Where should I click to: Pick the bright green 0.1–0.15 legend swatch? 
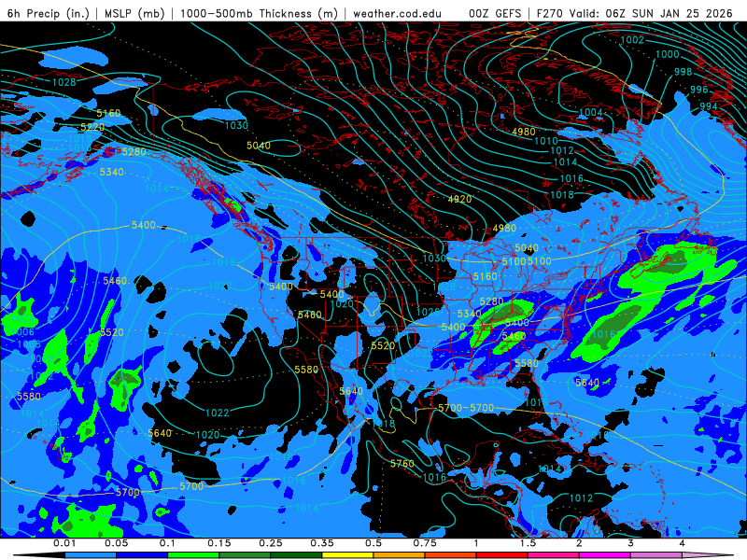point(193,555)
